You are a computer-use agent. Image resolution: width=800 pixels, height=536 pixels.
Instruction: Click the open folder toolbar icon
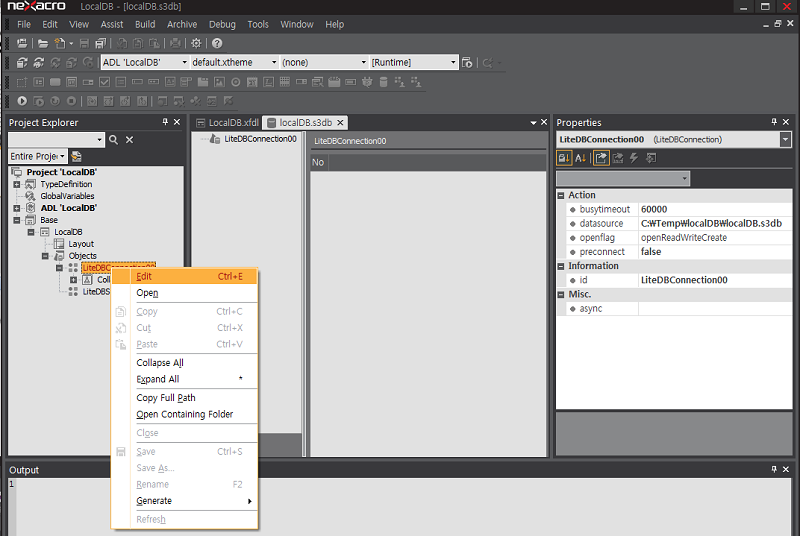point(43,43)
